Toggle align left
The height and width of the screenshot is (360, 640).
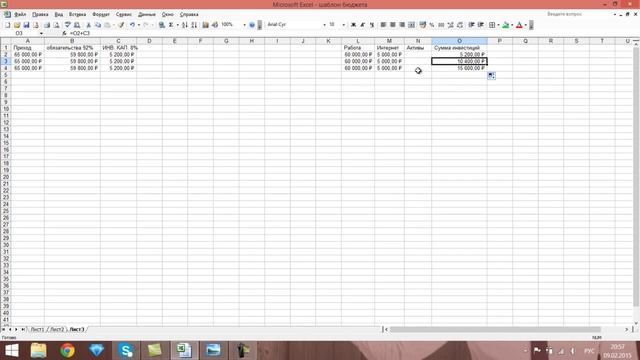(x=383, y=25)
